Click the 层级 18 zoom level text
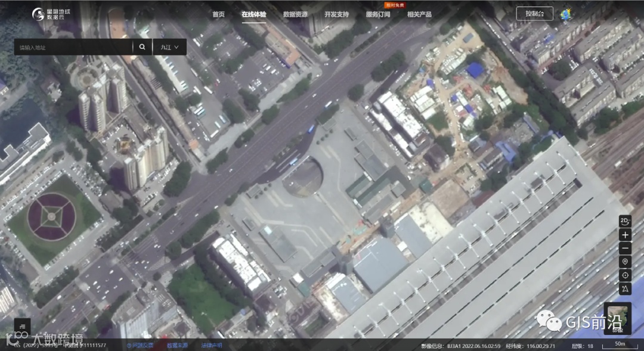Image resolution: width=644 pixels, height=351 pixels. click(583, 346)
